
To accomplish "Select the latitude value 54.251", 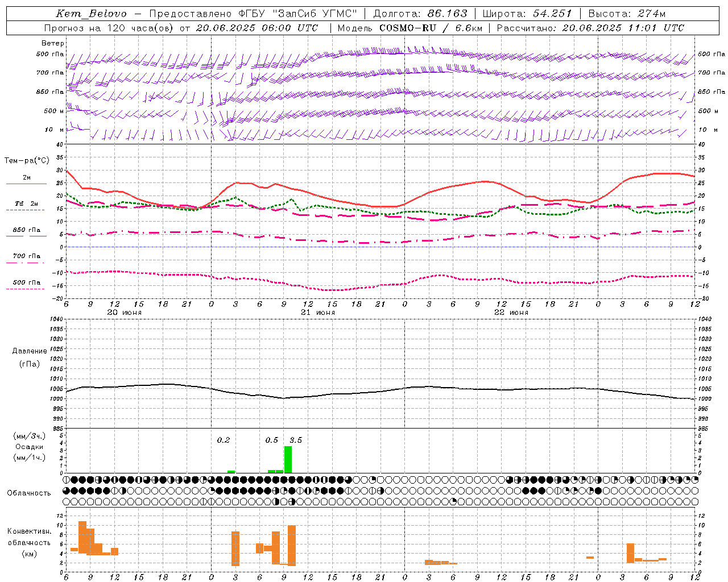I will pos(552,14).
